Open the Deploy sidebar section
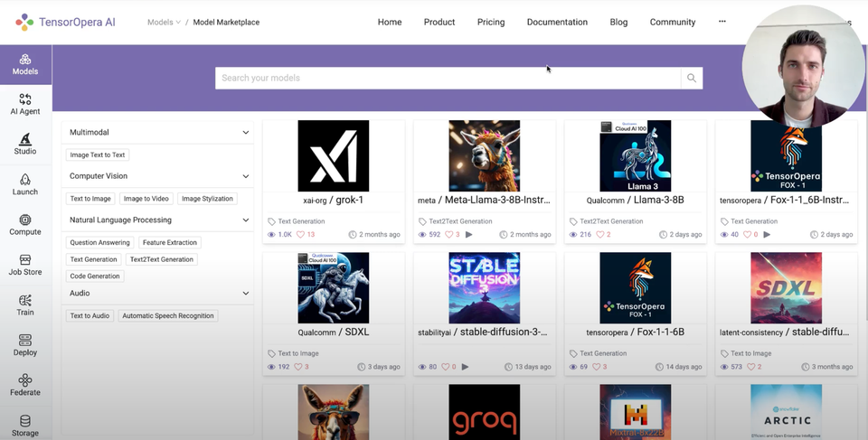868x440 pixels. point(25,345)
